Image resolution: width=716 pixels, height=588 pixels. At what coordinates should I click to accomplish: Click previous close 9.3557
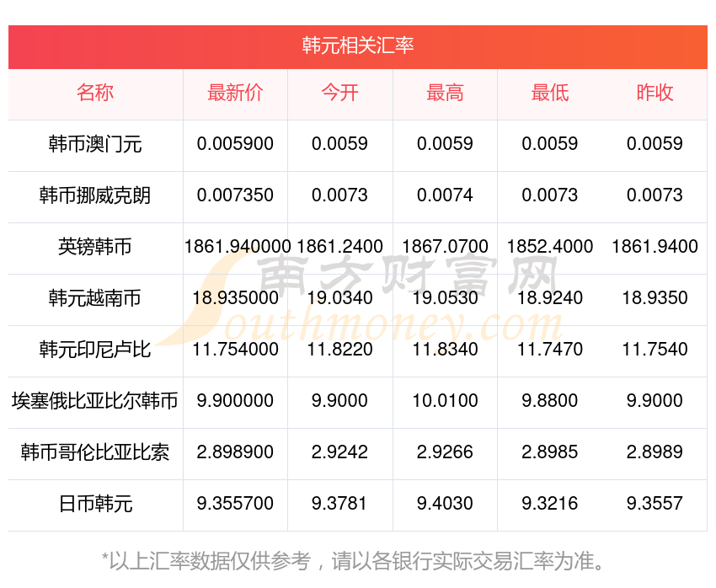(x=655, y=504)
